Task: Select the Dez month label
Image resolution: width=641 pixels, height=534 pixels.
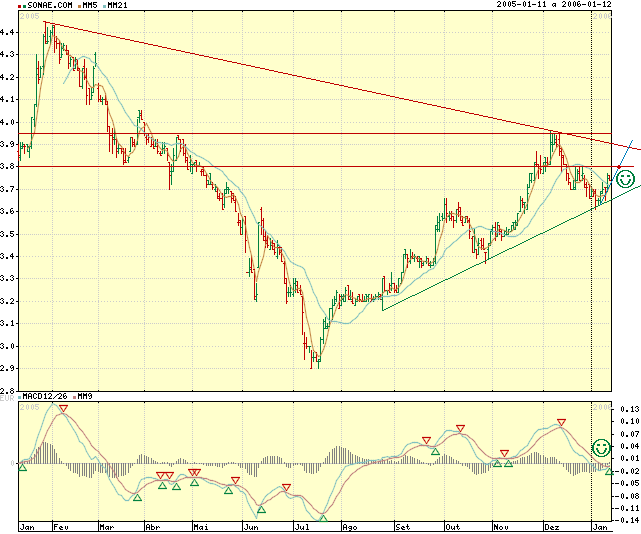Action: (x=551, y=527)
